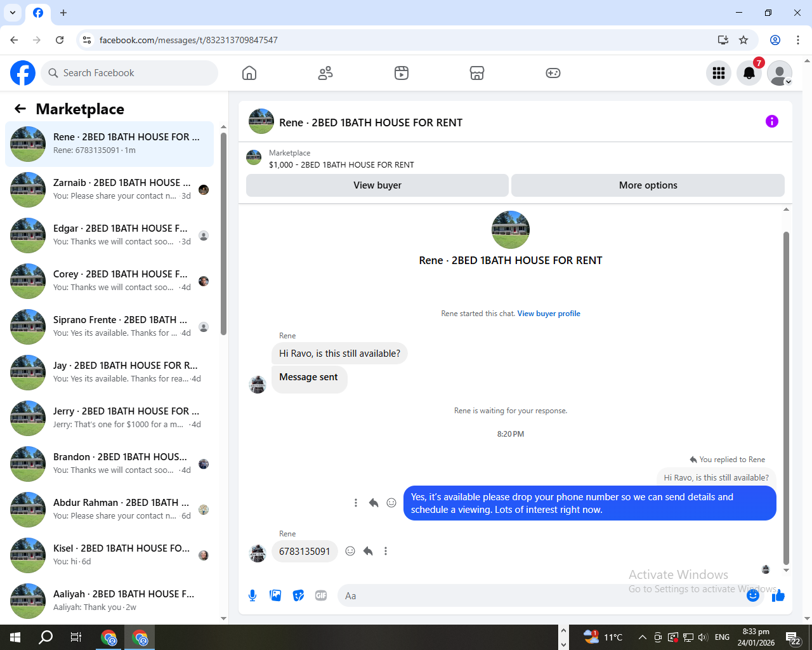Open Task View on the taskbar
The height and width of the screenshot is (650, 812).
pos(76,637)
